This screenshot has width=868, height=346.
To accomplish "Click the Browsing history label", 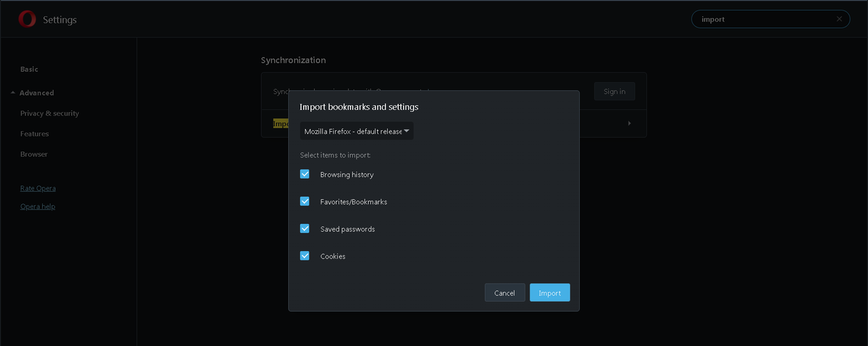I will [x=347, y=174].
